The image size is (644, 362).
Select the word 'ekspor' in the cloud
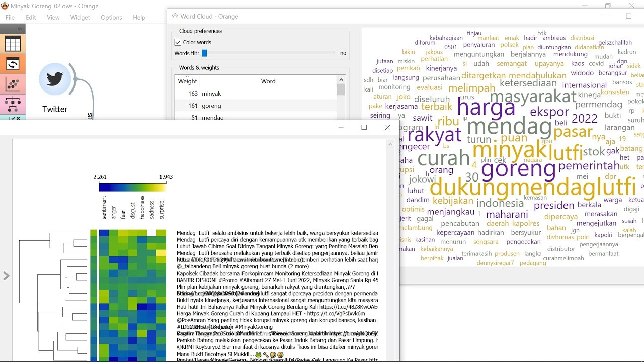click(x=549, y=112)
